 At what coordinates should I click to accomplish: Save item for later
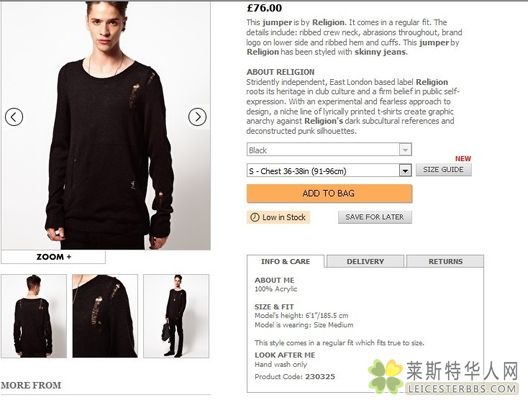click(x=375, y=217)
